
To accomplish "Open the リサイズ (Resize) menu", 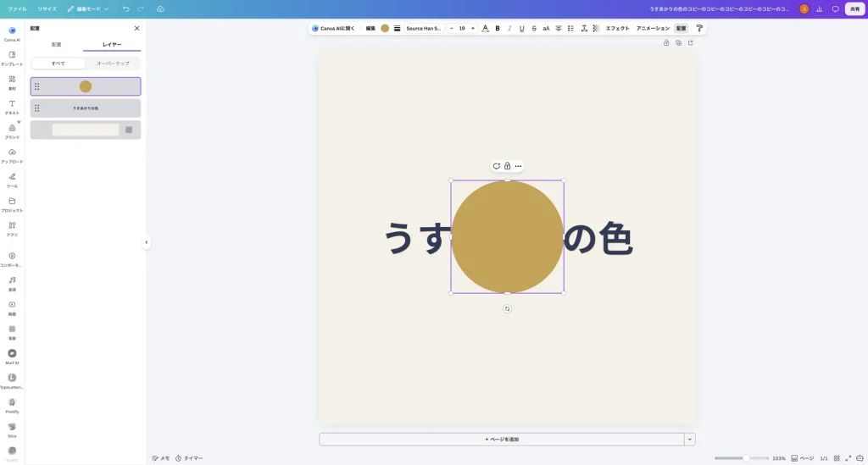I will (x=47, y=8).
